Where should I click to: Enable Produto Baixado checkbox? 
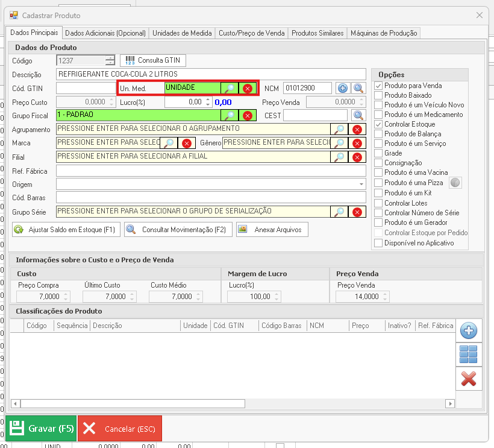coord(378,95)
